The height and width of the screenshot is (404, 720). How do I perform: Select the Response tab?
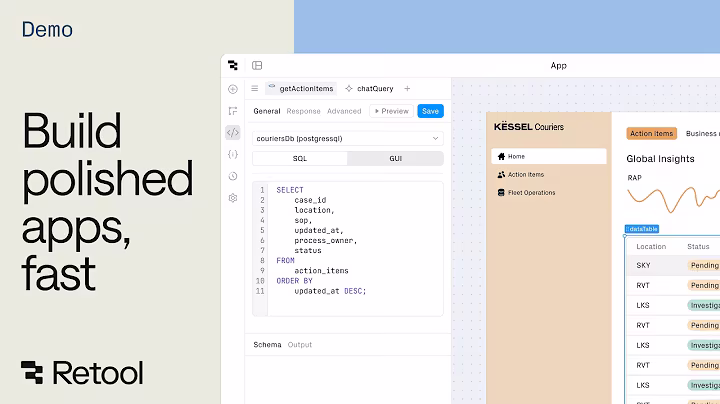tap(304, 111)
